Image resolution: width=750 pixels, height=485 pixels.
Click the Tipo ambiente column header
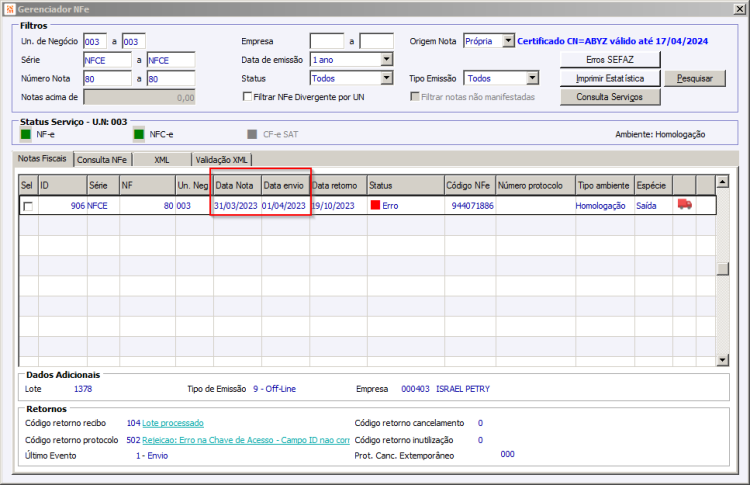click(605, 185)
